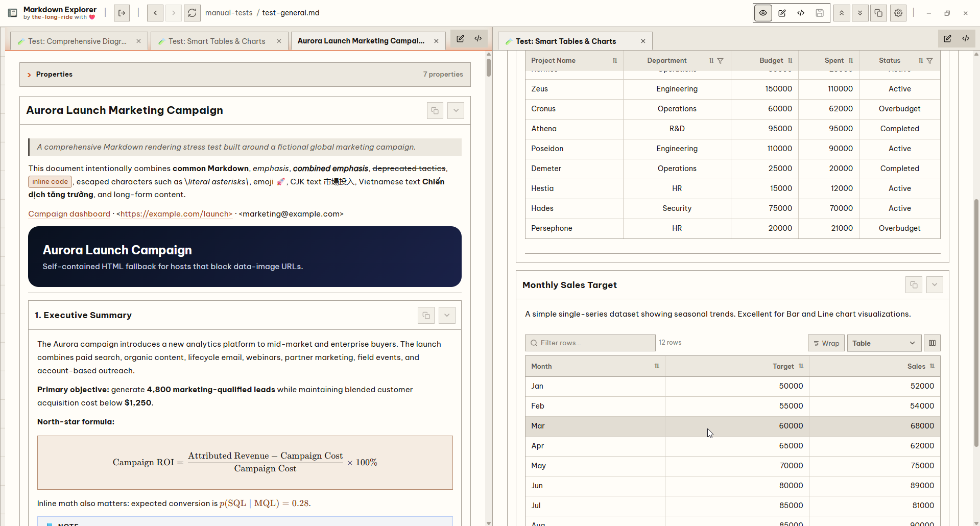
Task: Collapse the 1. Executive Summary section
Action: (447, 316)
